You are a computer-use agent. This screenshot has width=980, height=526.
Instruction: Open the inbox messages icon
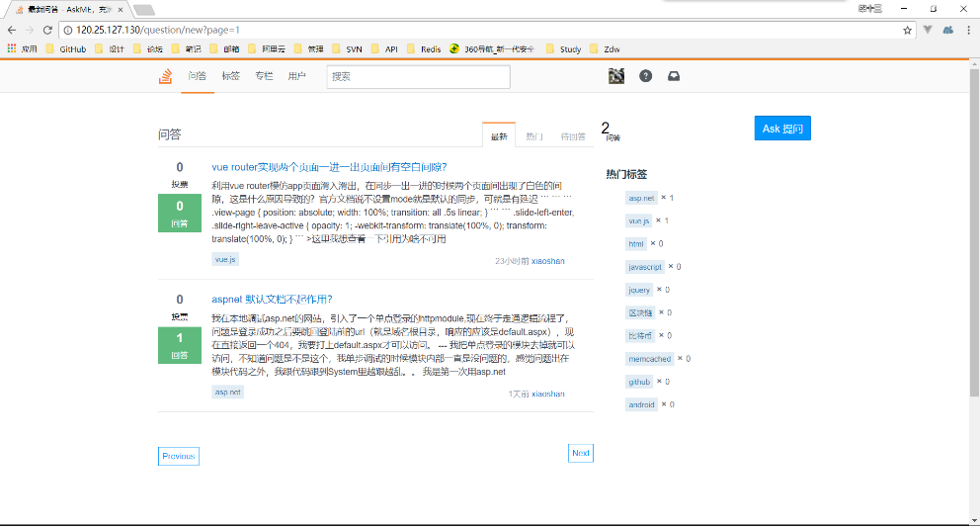674,76
